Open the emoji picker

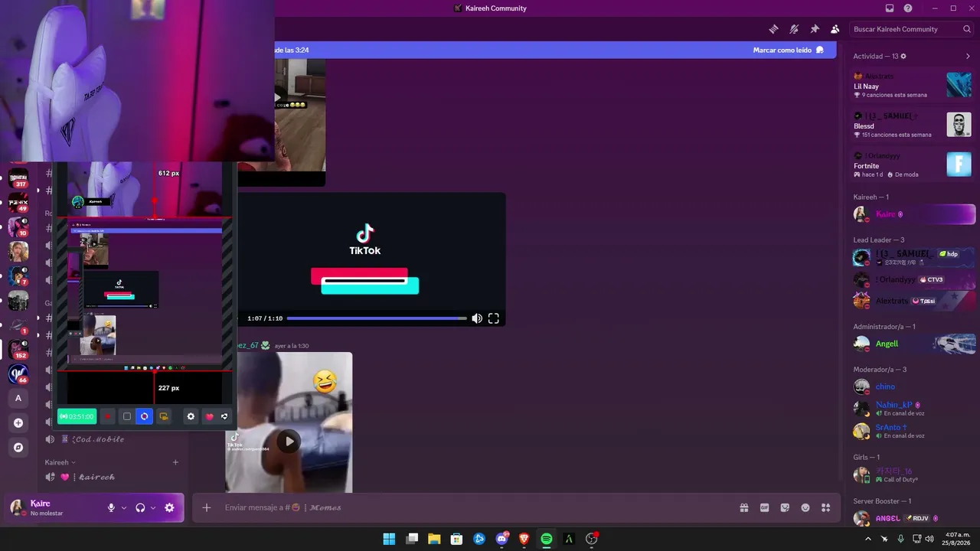pos(805,507)
